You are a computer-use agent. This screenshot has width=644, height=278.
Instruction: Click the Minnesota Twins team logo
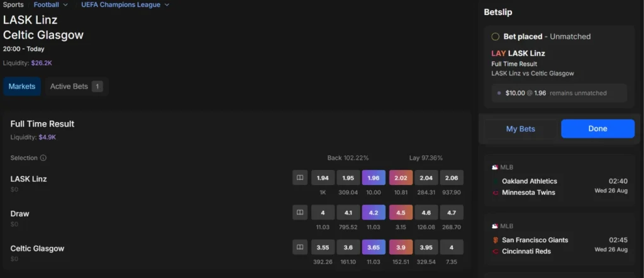(496, 192)
